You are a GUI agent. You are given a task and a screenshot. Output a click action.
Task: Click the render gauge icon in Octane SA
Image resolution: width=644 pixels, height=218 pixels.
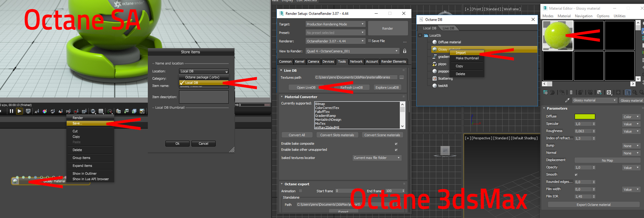(x=110, y=111)
